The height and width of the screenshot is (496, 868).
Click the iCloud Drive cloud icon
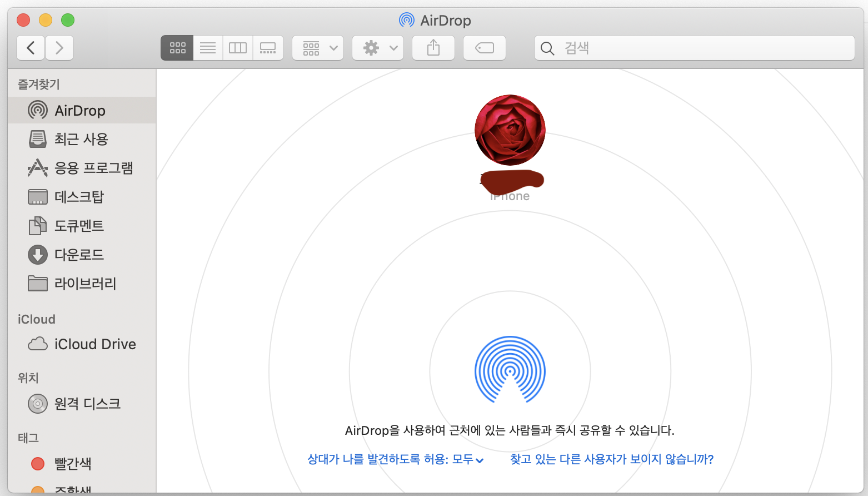pyautogui.click(x=38, y=344)
